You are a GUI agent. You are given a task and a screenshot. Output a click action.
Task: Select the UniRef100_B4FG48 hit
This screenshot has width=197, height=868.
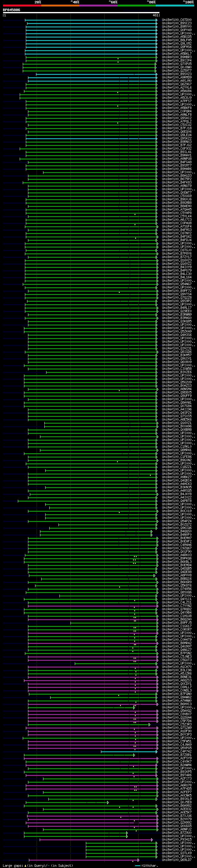coord(176,162)
